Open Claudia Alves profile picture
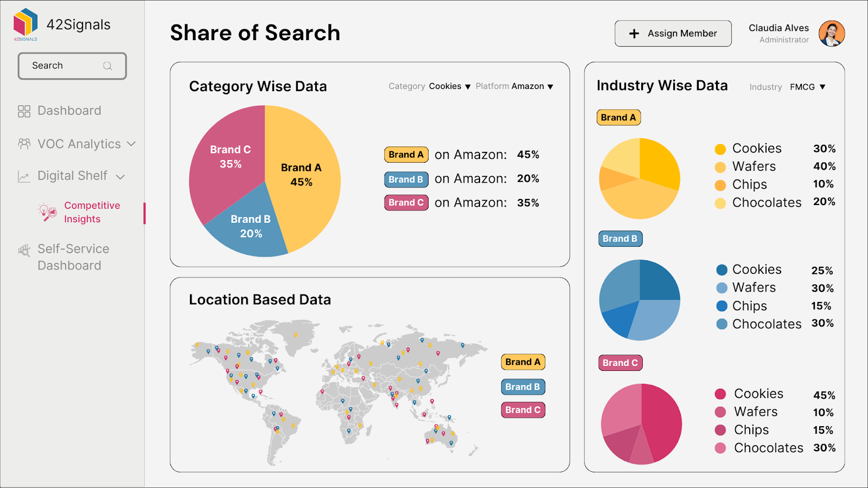This screenshot has height=488, width=868. click(831, 33)
